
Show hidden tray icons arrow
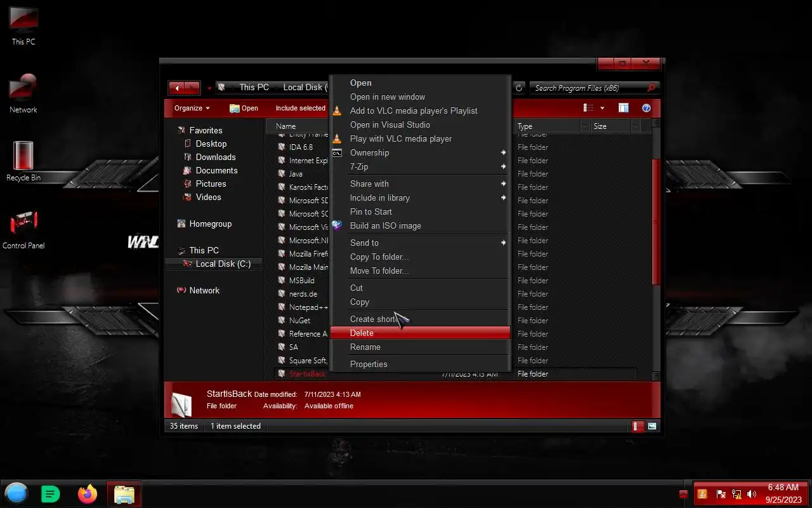coord(683,493)
